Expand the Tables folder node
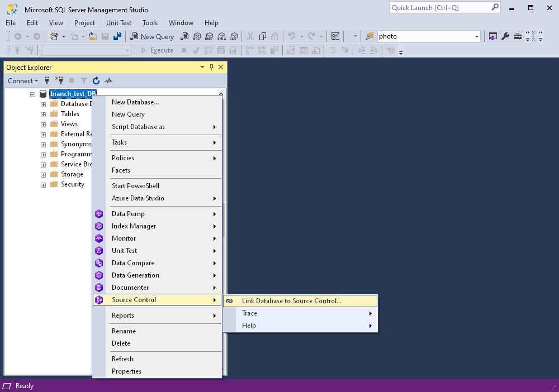The width and height of the screenshot is (559, 392). [43, 114]
